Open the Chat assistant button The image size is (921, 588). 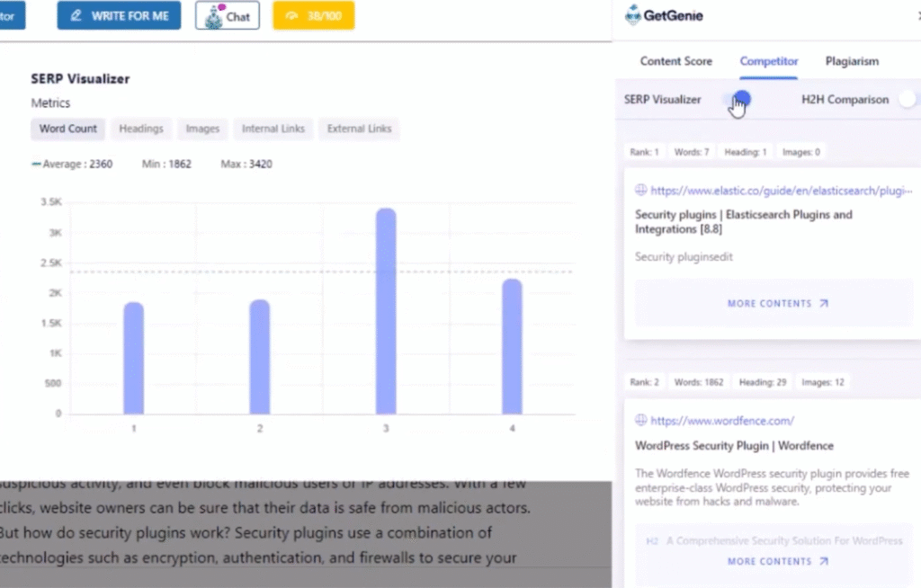pyautogui.click(x=228, y=16)
